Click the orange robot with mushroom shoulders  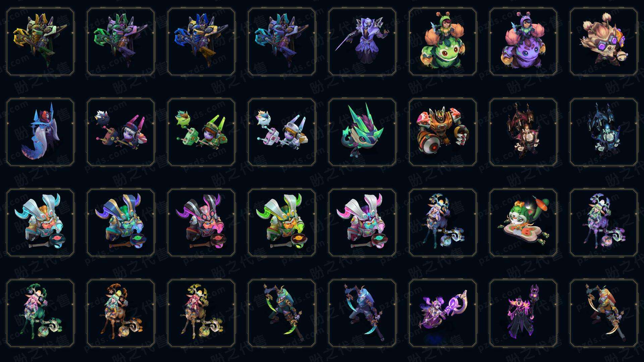pyautogui.click(x=443, y=132)
